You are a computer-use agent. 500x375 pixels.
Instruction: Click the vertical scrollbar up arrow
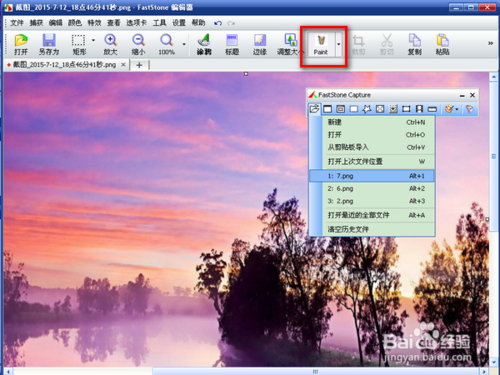(494, 77)
